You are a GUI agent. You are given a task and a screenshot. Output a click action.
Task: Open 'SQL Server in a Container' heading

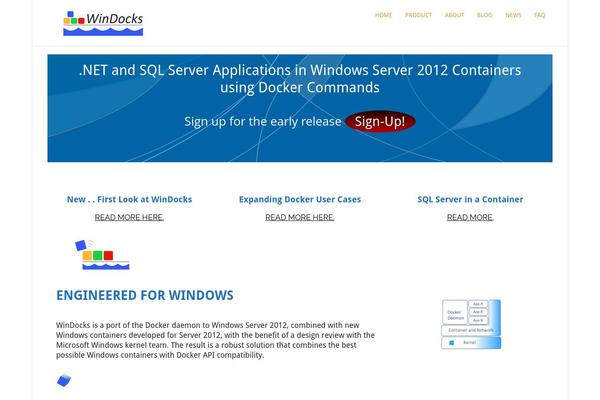470,199
